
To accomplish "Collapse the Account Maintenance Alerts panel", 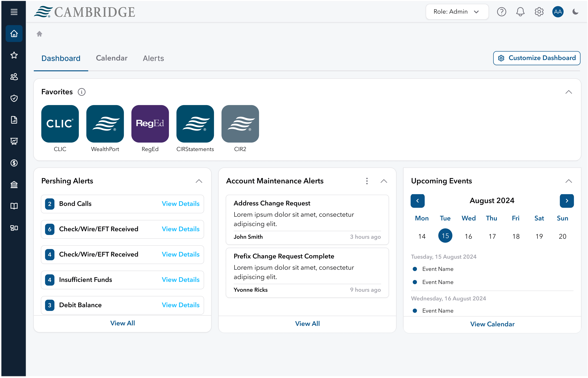I will (x=384, y=181).
